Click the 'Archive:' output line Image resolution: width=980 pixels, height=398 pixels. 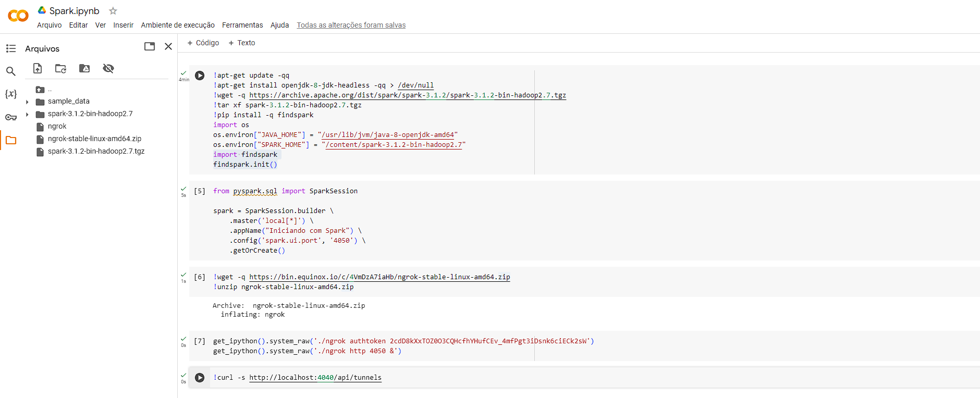point(289,306)
